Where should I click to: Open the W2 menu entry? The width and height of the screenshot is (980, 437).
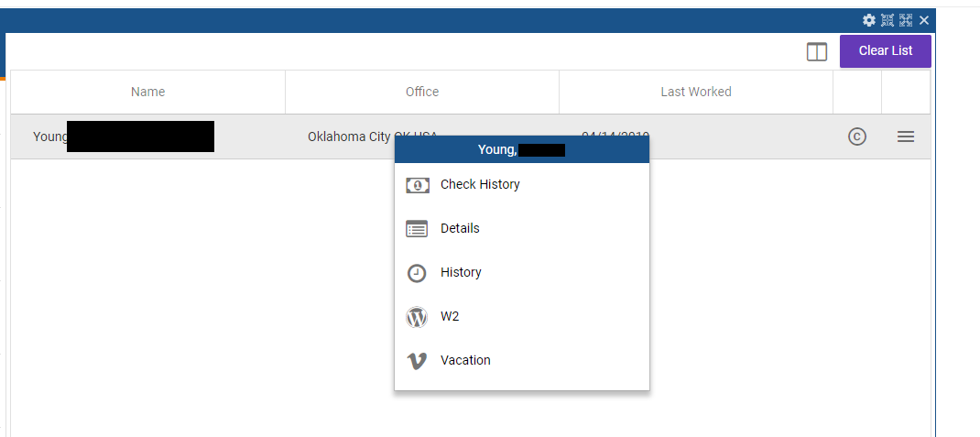click(450, 316)
